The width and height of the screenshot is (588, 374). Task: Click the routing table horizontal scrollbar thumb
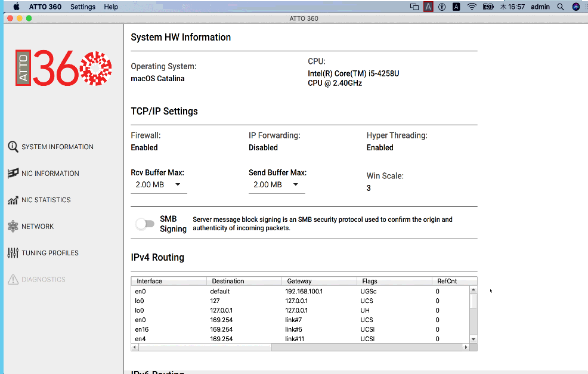(x=205, y=347)
